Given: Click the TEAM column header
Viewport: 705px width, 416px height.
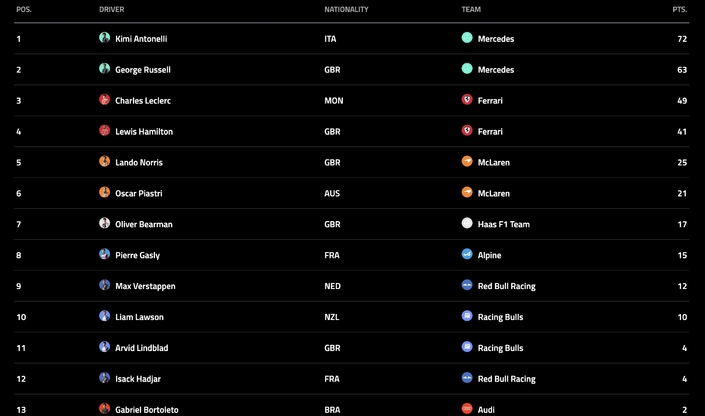Looking at the screenshot, I should (472, 10).
